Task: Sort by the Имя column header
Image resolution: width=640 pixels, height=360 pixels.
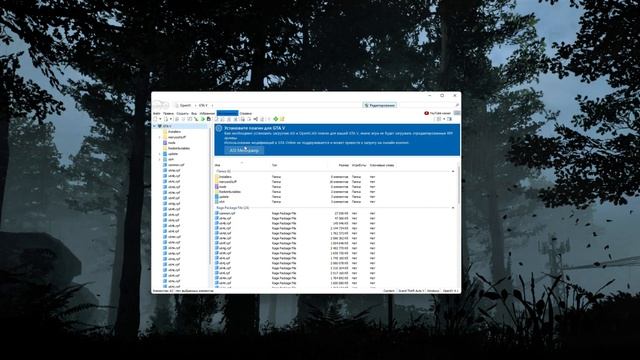Action: click(218, 165)
